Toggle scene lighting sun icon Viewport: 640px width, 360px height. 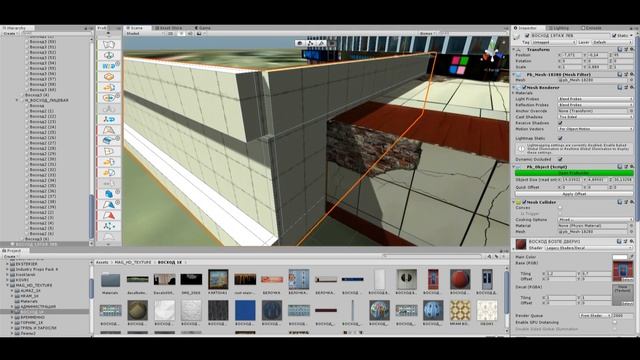(181, 33)
